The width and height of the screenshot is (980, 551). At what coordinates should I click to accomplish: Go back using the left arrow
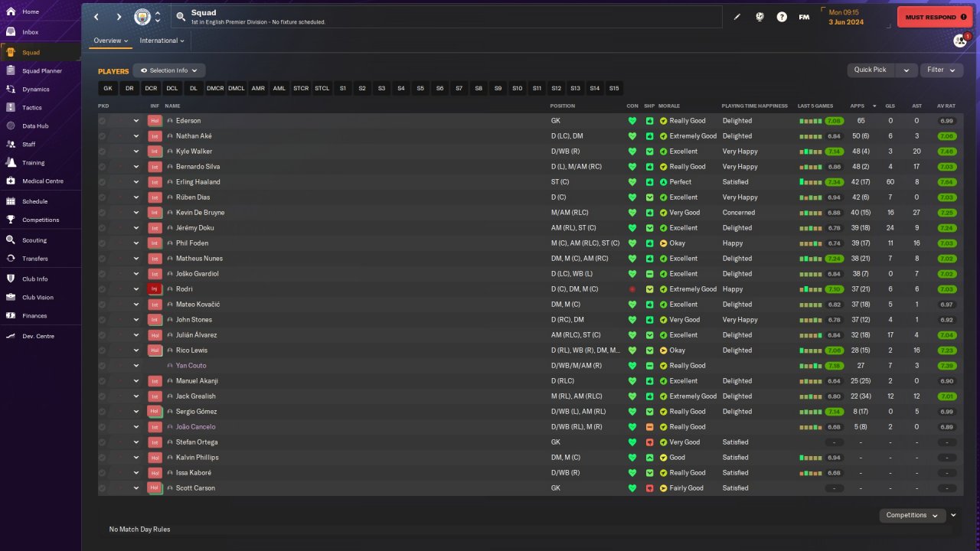(x=96, y=17)
